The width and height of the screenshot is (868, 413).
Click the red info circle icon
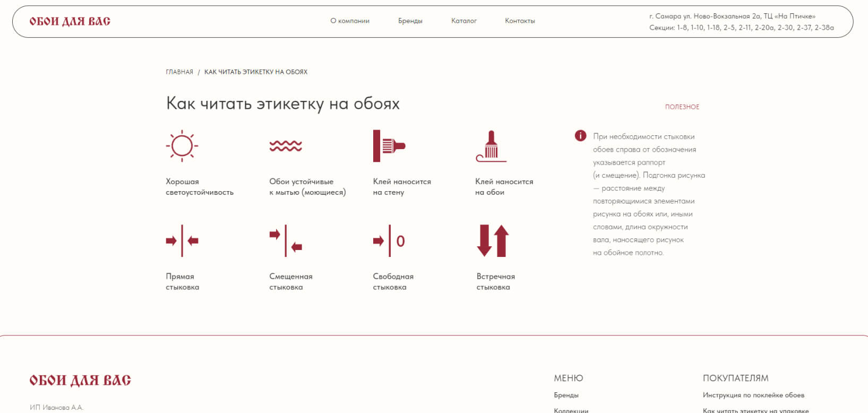[580, 136]
